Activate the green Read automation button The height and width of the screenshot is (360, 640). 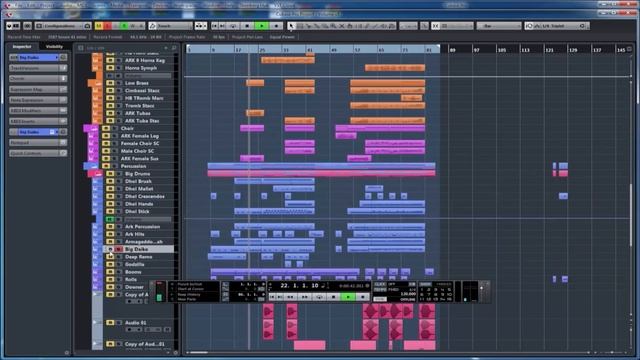click(124, 26)
